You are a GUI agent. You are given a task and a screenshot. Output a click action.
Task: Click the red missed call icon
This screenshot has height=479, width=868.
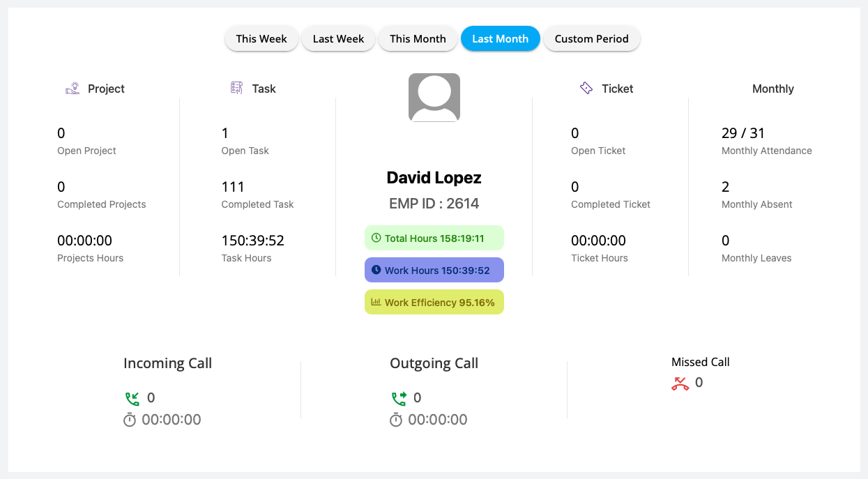(x=680, y=383)
